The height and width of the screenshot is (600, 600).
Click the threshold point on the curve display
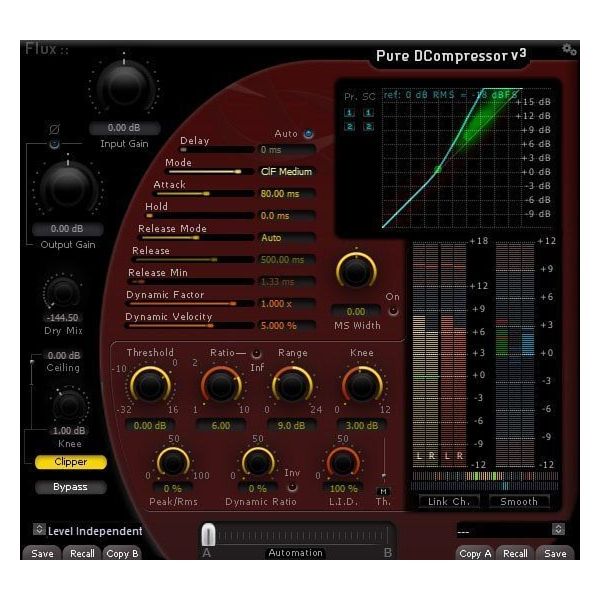pyautogui.click(x=438, y=169)
